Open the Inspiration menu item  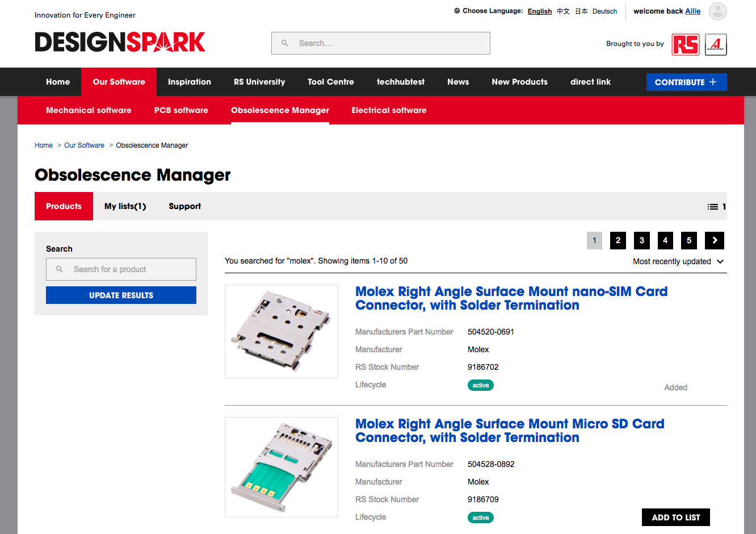(x=190, y=82)
